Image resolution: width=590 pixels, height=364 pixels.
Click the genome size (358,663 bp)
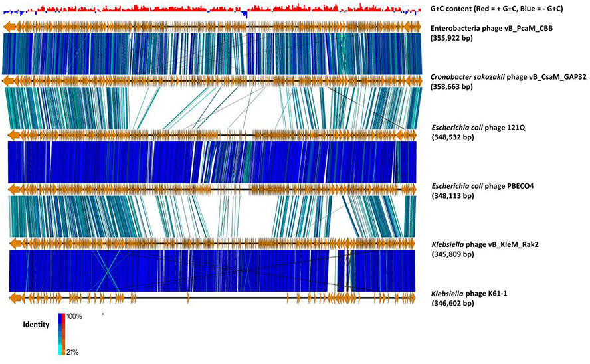pos(452,87)
